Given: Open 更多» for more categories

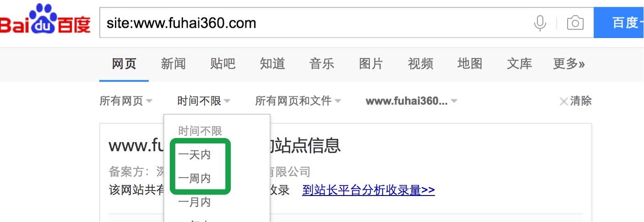Looking at the screenshot, I should click(569, 64).
